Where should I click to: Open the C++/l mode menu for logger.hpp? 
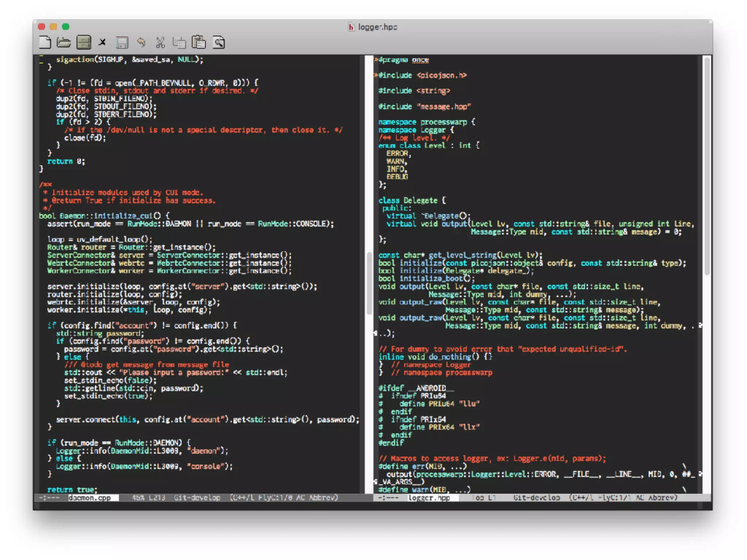(x=582, y=498)
